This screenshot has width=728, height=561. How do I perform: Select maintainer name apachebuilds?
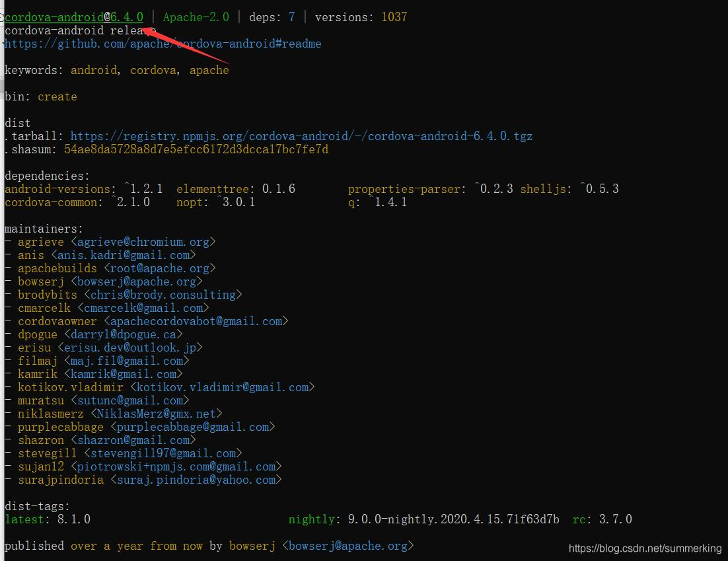pyautogui.click(x=57, y=268)
